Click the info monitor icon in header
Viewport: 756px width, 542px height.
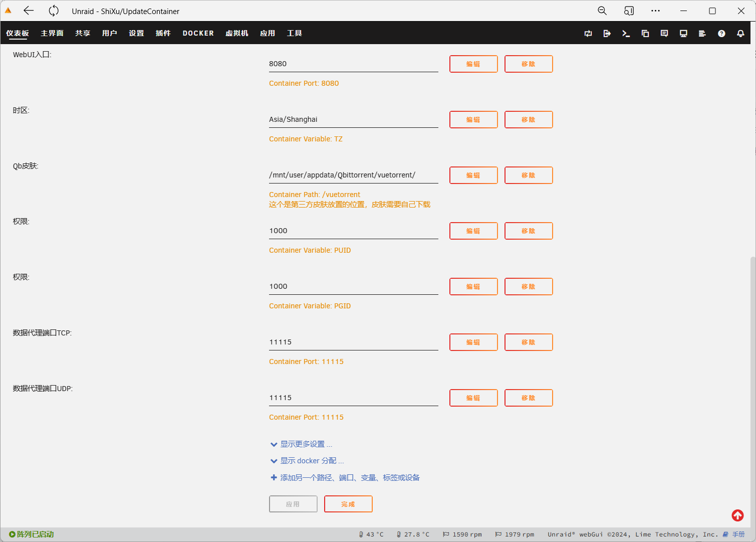pyautogui.click(x=683, y=34)
